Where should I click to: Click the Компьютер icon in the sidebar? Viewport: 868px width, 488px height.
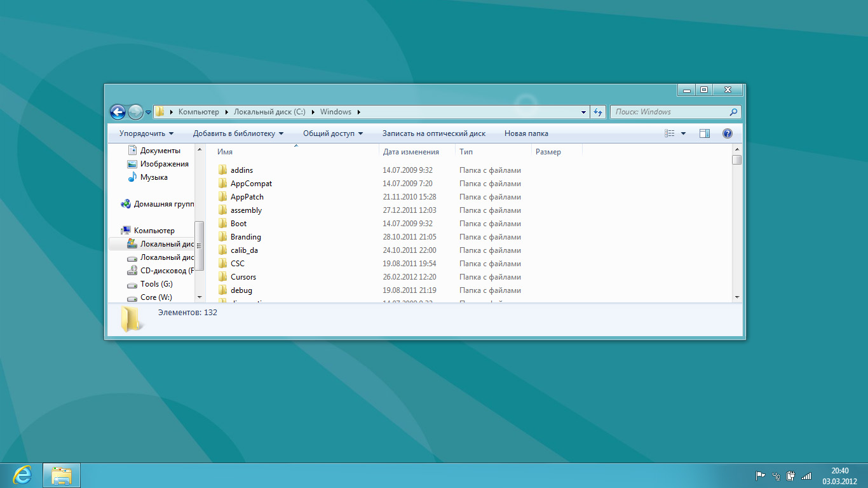(x=126, y=231)
